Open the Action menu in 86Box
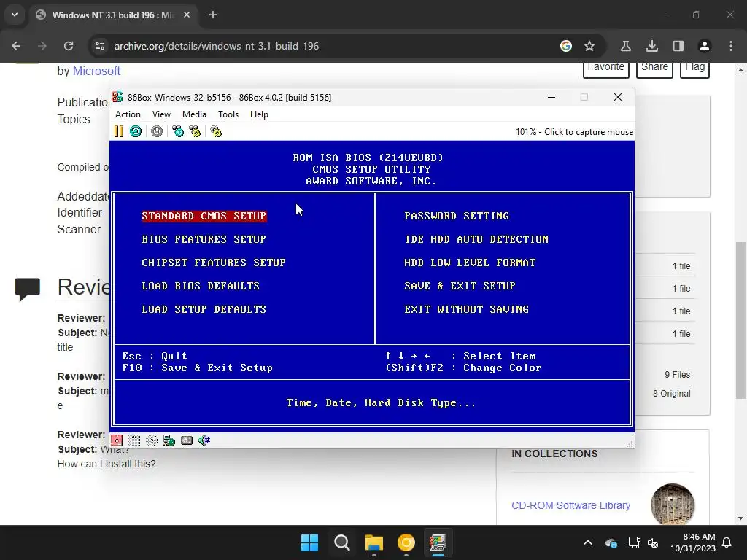Viewport: 747px width, 560px height. pos(128,114)
